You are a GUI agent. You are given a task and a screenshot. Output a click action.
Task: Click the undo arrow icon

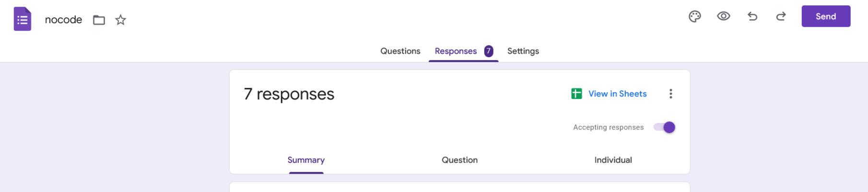tap(752, 16)
